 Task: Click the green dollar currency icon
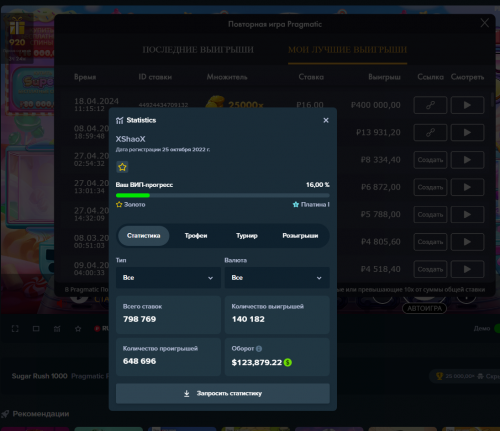click(x=288, y=362)
